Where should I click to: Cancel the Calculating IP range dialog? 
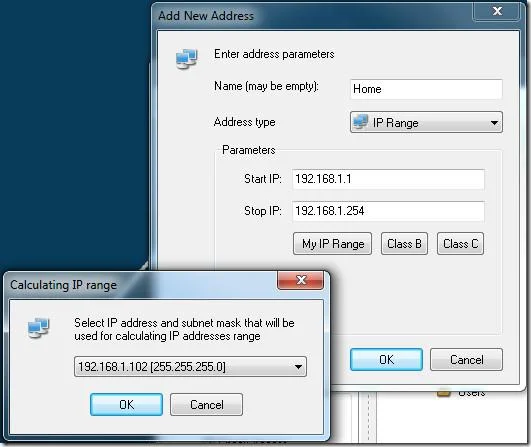point(206,405)
